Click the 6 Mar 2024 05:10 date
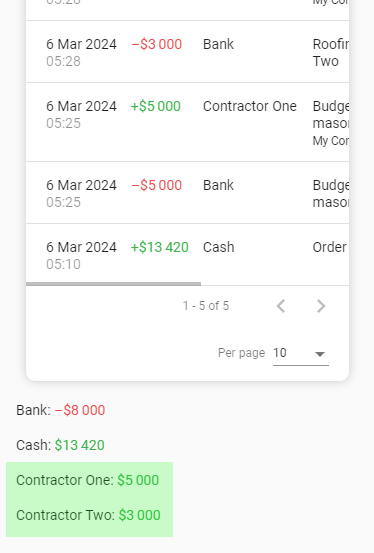The width and height of the screenshot is (374, 553). pos(81,255)
